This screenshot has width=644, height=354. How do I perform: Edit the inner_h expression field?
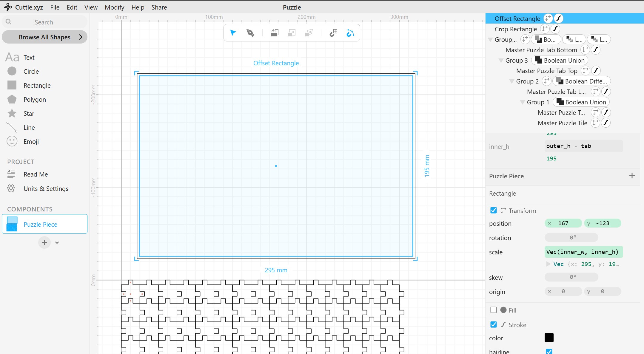point(584,146)
